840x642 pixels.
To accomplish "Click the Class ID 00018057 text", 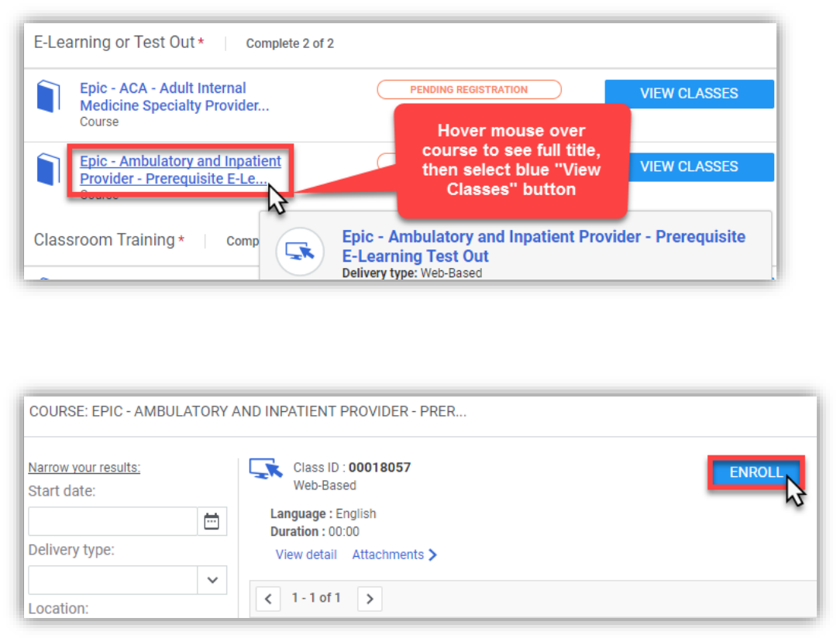I will click(x=352, y=468).
